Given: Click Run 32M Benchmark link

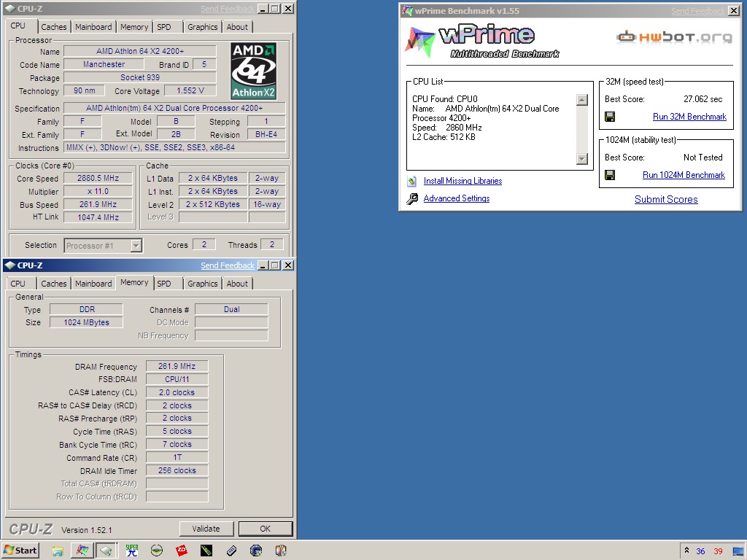Looking at the screenshot, I should point(689,117).
